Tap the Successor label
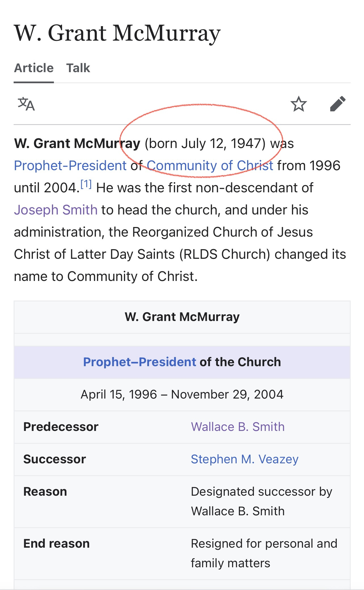Viewport: 364px width, 590px height. point(54,459)
